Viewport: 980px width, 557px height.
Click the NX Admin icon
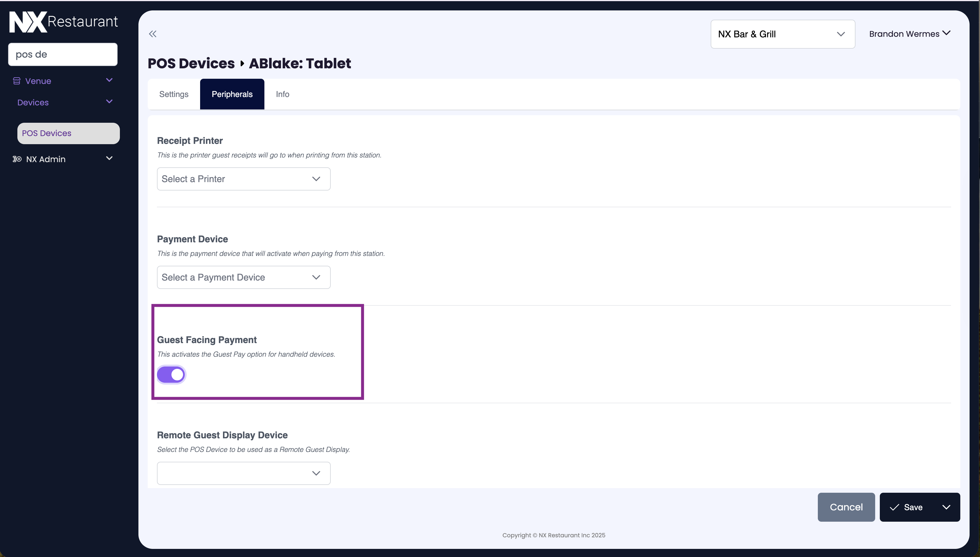click(17, 159)
